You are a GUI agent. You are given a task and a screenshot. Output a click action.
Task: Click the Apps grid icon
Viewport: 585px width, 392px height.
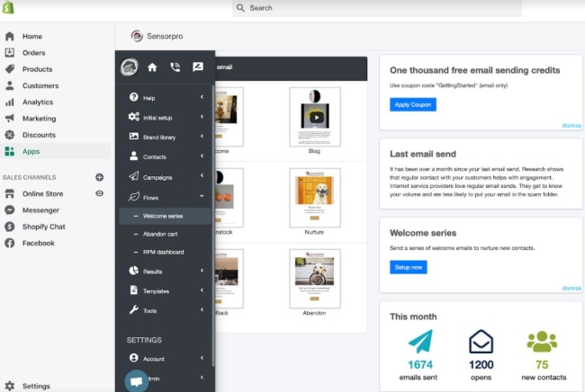[x=10, y=151]
